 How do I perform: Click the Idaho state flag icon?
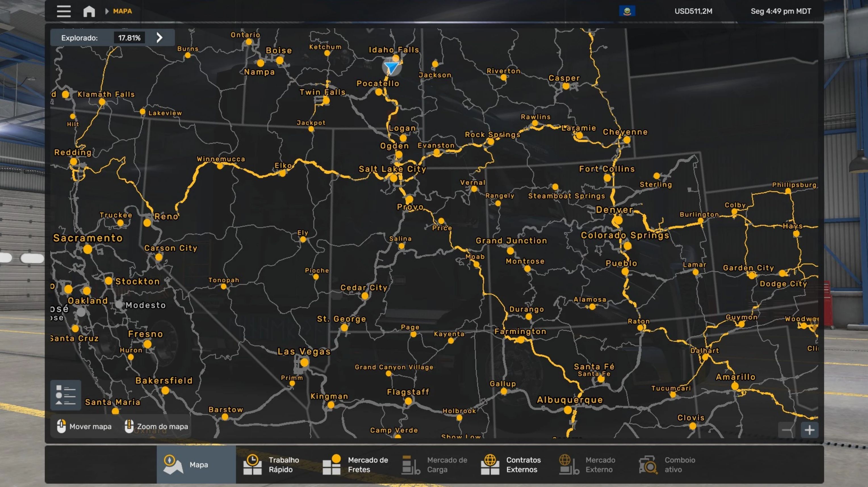click(x=627, y=11)
